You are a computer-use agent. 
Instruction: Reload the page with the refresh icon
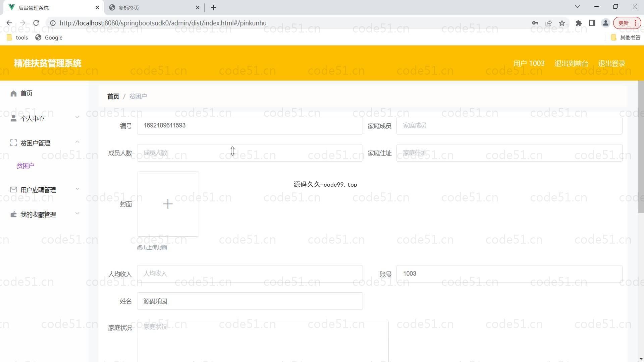click(x=36, y=23)
